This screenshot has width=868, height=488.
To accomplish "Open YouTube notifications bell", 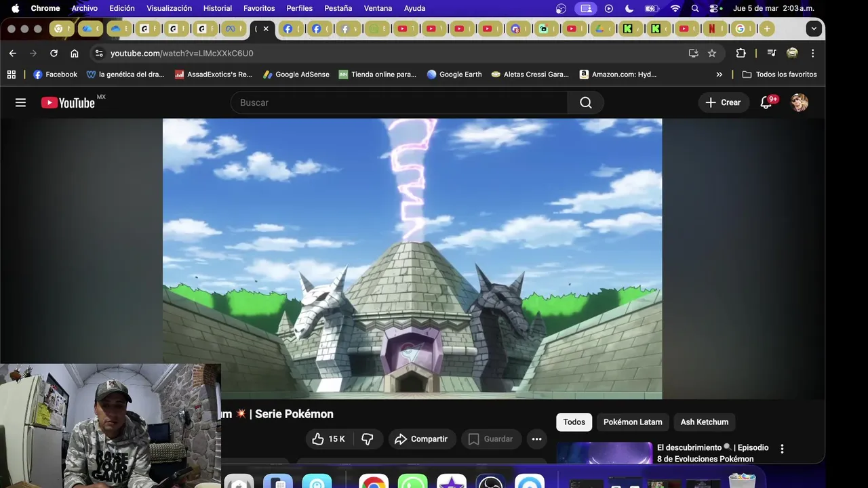I will point(766,102).
